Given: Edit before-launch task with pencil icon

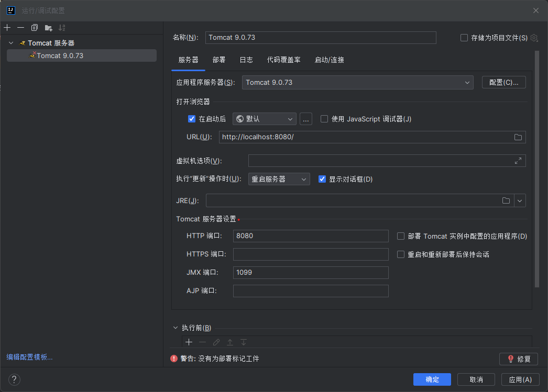Looking at the screenshot, I should pyautogui.click(x=216, y=342).
